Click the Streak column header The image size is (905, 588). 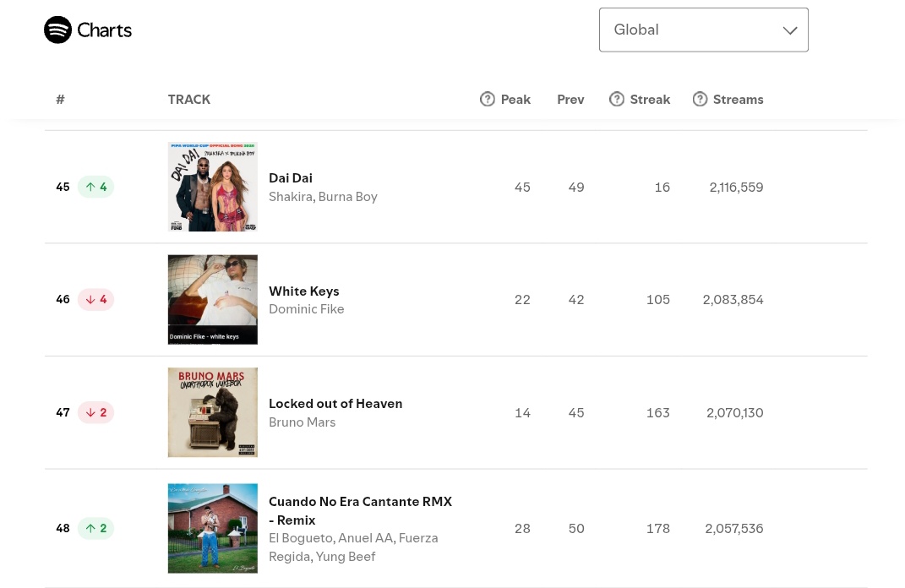pos(650,99)
